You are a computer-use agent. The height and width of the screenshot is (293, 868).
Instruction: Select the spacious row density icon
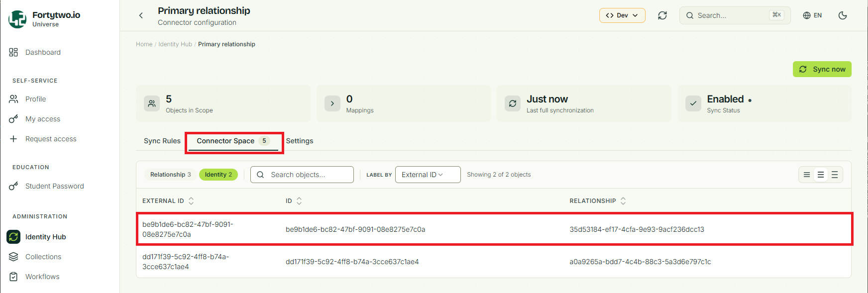(x=835, y=175)
